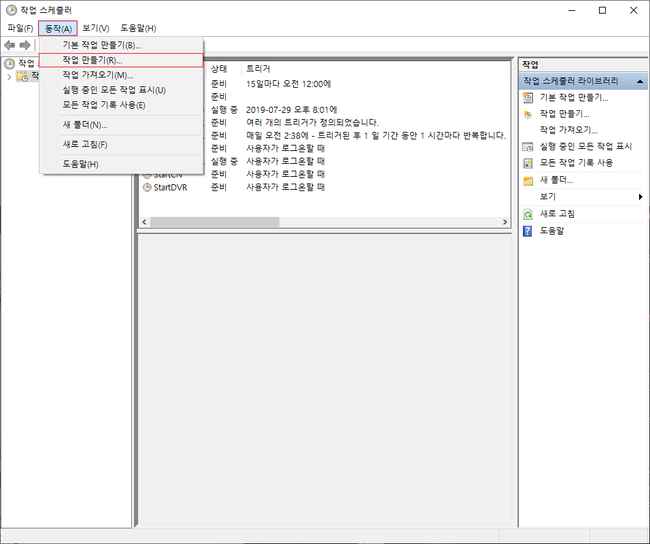Click the blue 도움말 help icon
The image size is (650, 544).
pos(528,231)
